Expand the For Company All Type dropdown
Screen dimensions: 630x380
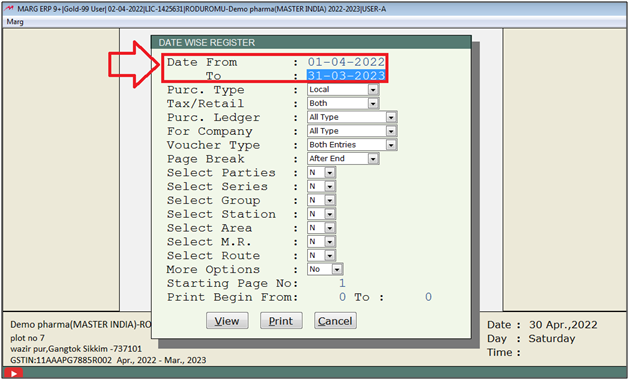click(352, 131)
